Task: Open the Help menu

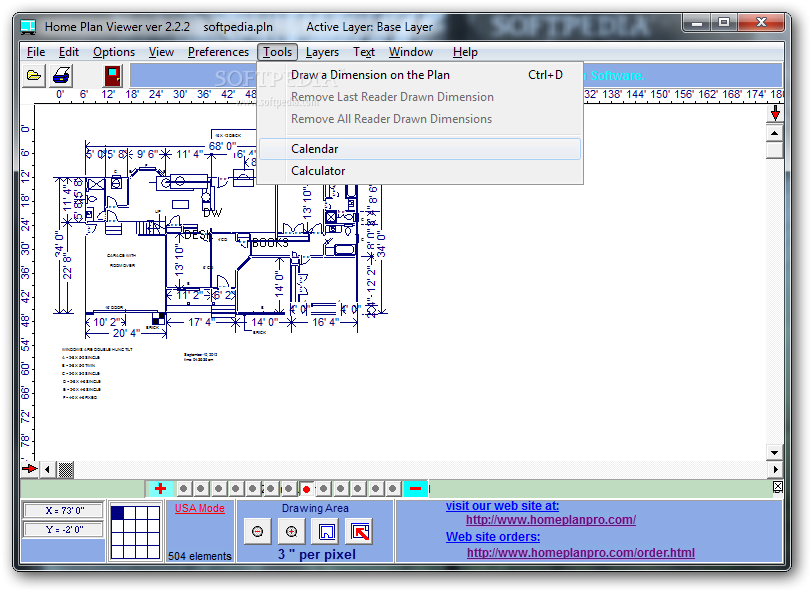Action: pos(465,52)
